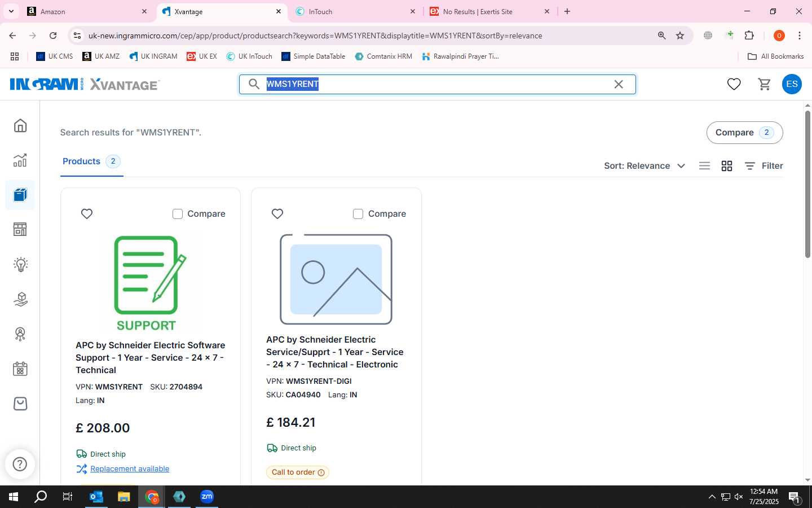Switch to grid view layout
Screen dimensions: 812x508
pos(727,166)
